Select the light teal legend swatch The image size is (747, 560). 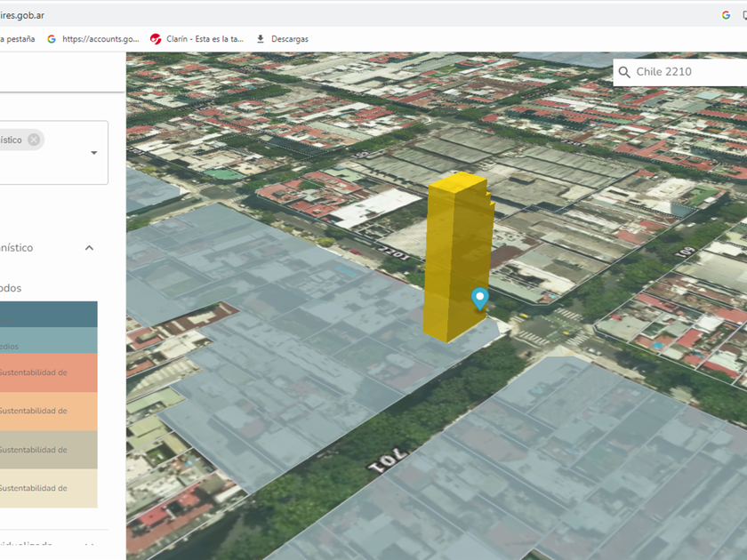coord(48,341)
